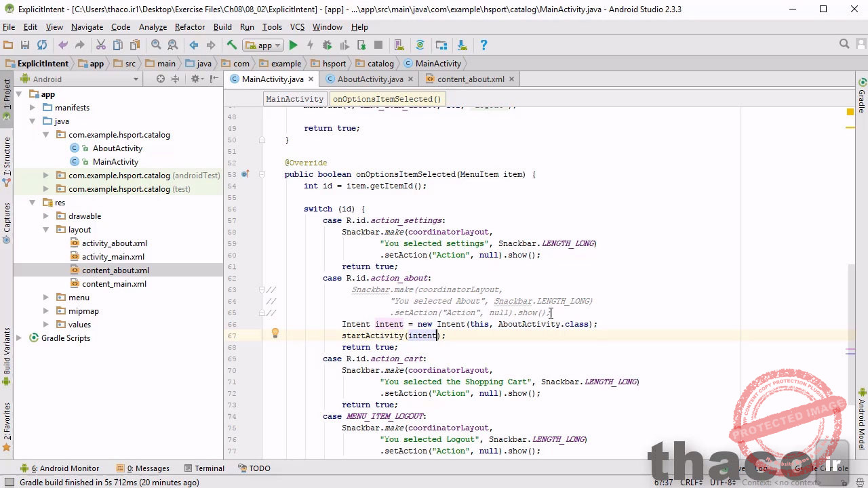
Task: Open the Android project view dropdown
Action: (136, 79)
